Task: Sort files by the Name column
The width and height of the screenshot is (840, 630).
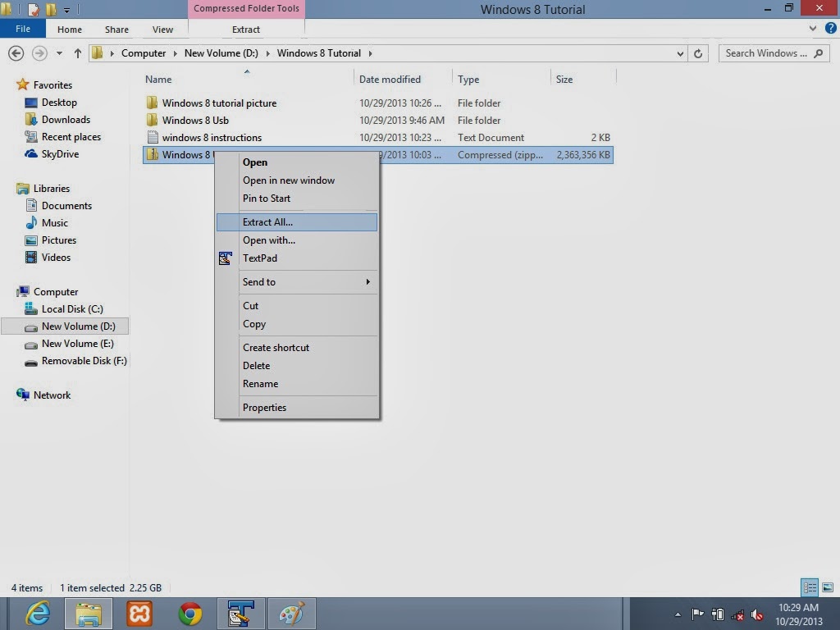Action: tap(246, 80)
